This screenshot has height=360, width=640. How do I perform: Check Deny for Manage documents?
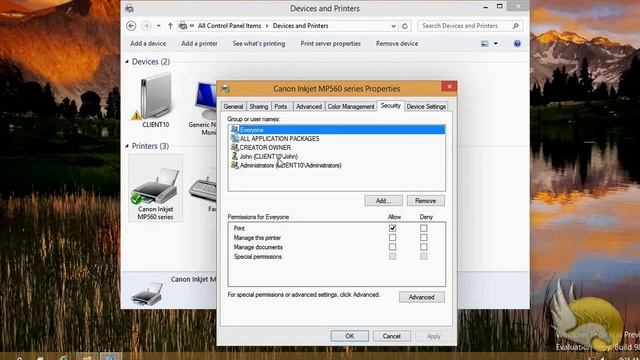424,247
